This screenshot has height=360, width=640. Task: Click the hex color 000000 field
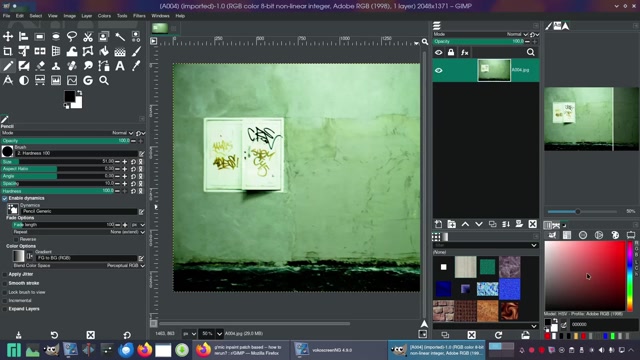(x=603, y=324)
